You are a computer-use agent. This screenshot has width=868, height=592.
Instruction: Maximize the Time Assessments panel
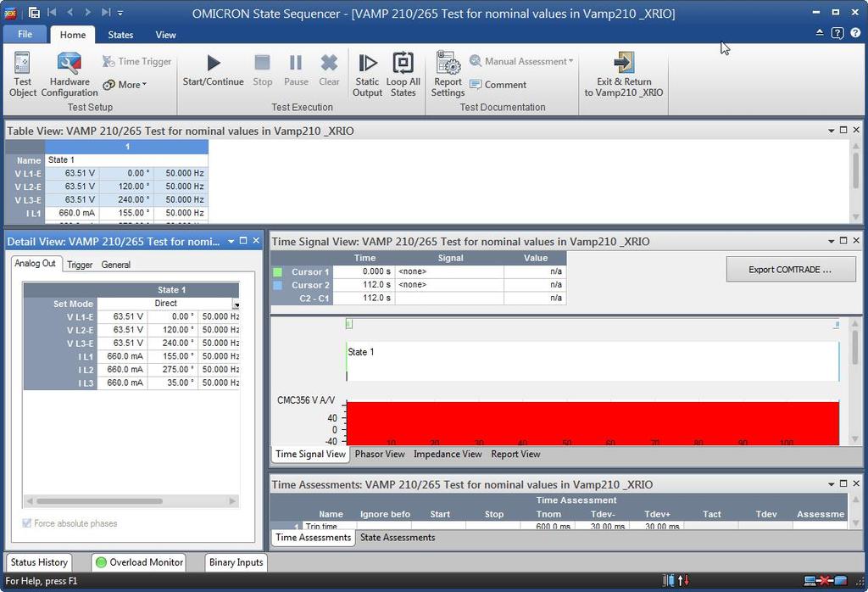click(843, 483)
